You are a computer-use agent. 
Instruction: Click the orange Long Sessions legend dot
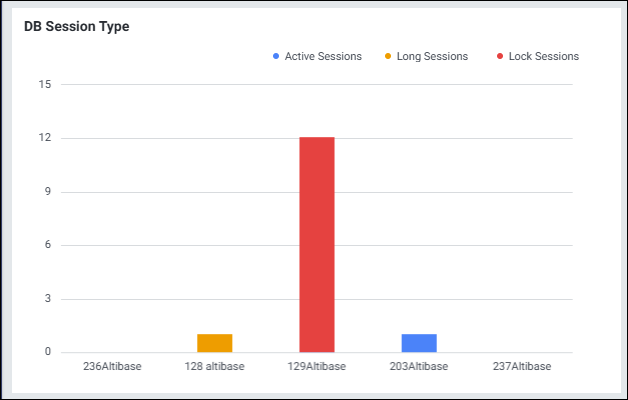[388, 57]
